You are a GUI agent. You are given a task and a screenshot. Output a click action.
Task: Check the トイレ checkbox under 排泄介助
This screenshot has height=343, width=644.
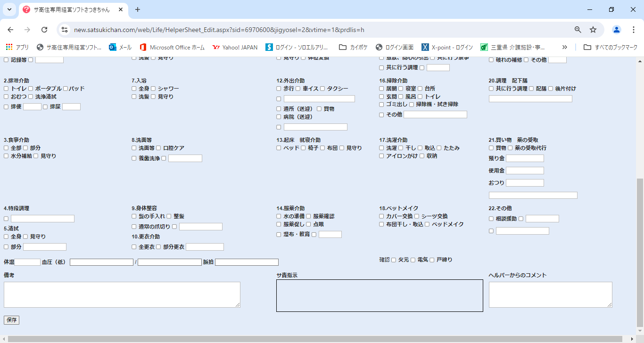[x=6, y=89]
